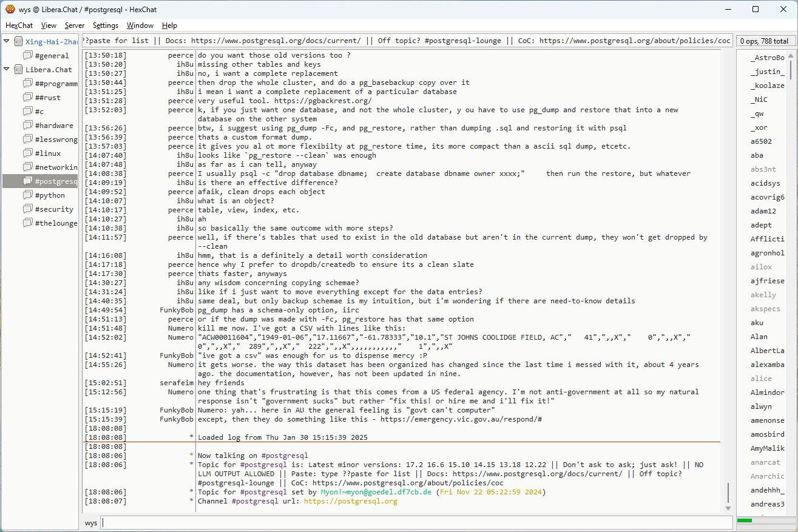Select user AmyMalik in user list
This screenshot has height=532, width=798.
[767, 448]
